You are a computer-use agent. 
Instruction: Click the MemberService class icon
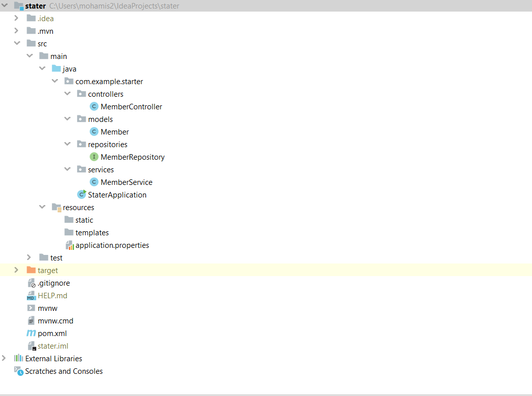[x=94, y=182]
